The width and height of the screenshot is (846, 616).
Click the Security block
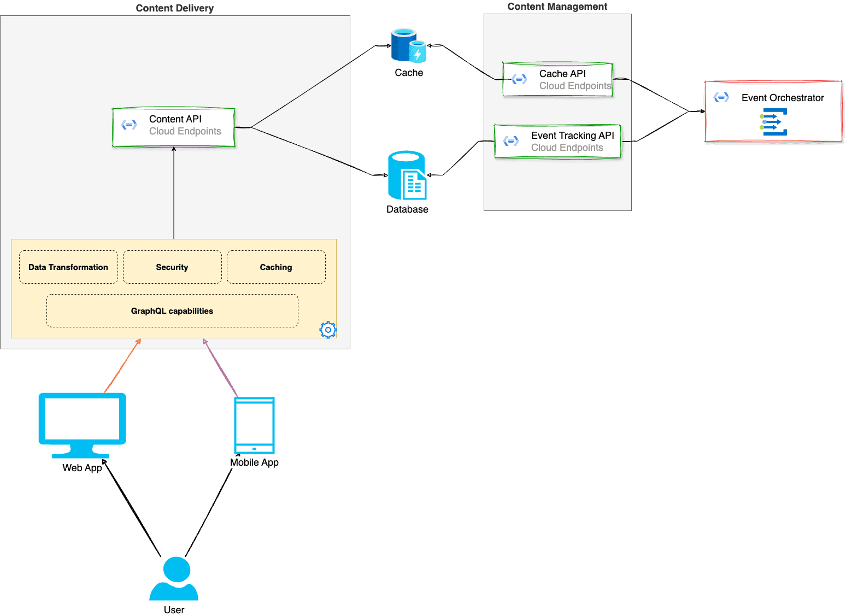tap(172, 267)
